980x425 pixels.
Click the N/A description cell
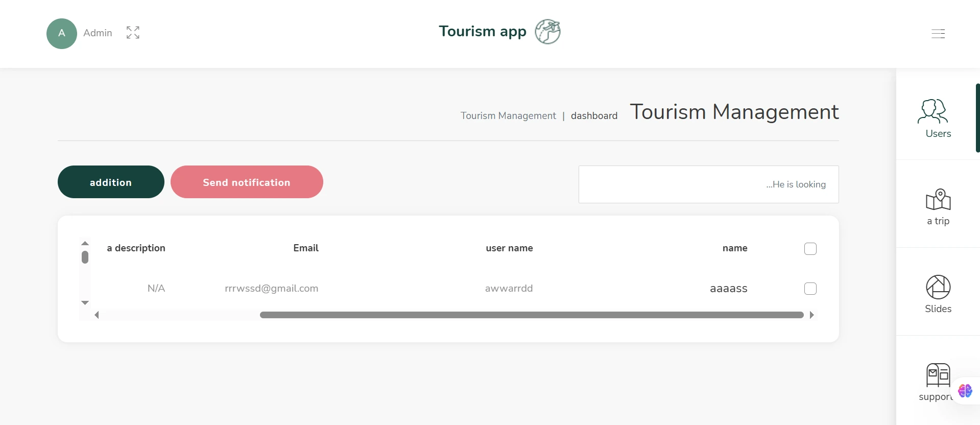pyautogui.click(x=156, y=289)
